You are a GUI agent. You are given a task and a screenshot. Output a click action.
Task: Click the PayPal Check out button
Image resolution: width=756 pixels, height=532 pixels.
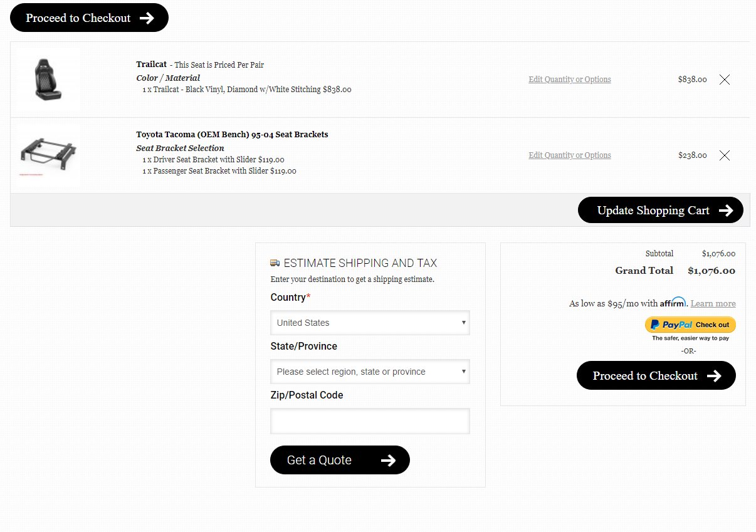click(690, 325)
